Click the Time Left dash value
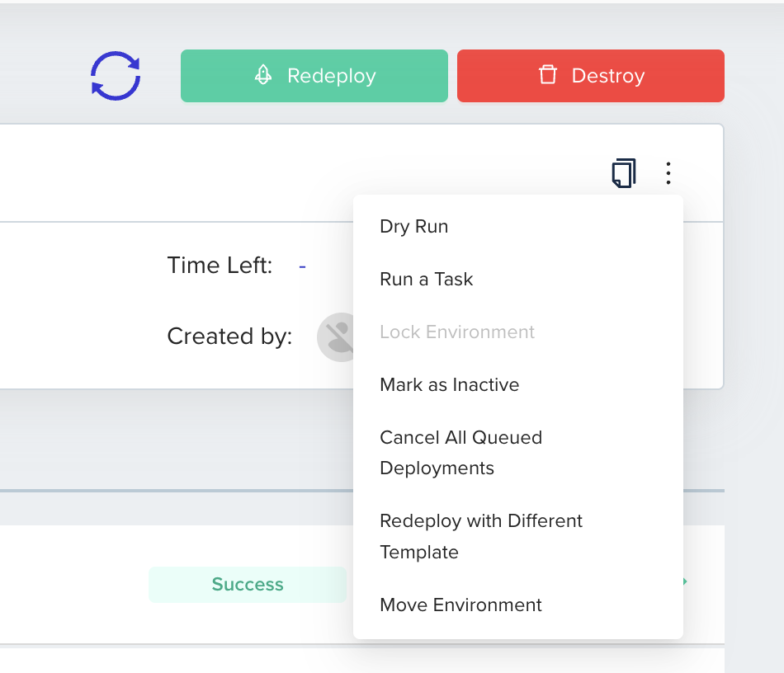The height and width of the screenshot is (673, 784). tap(302, 266)
